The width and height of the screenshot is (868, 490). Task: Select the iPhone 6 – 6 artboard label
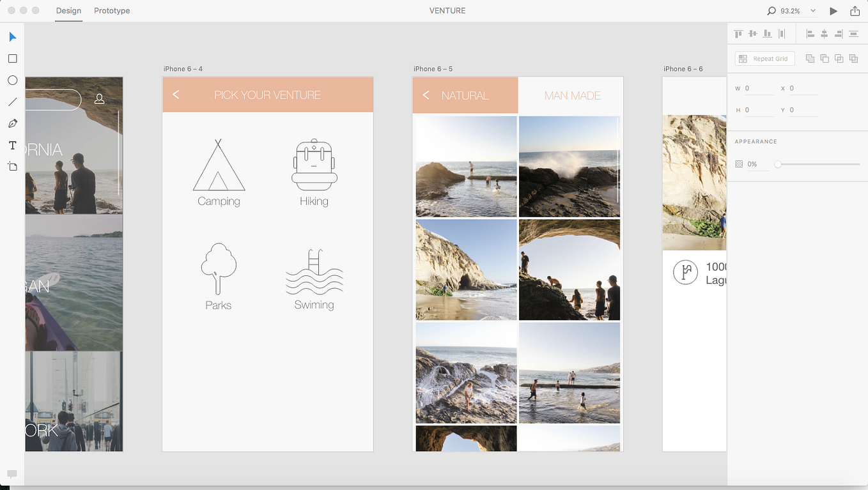pyautogui.click(x=683, y=69)
